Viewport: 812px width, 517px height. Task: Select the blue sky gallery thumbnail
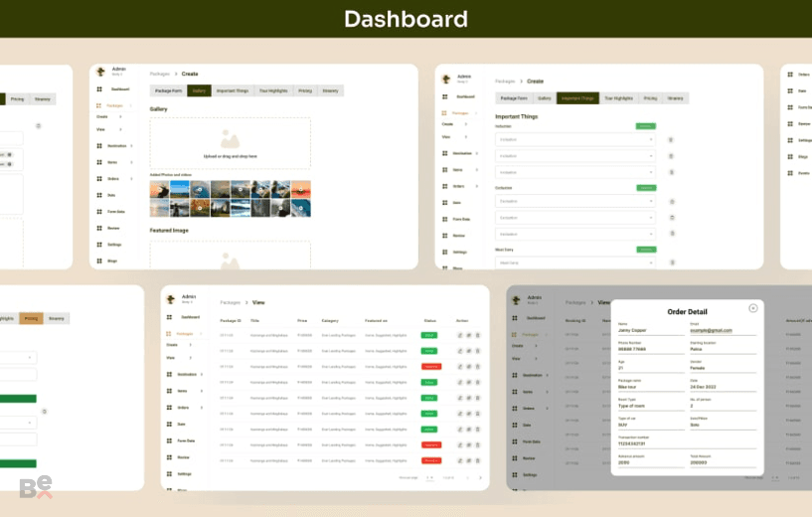pos(180,189)
